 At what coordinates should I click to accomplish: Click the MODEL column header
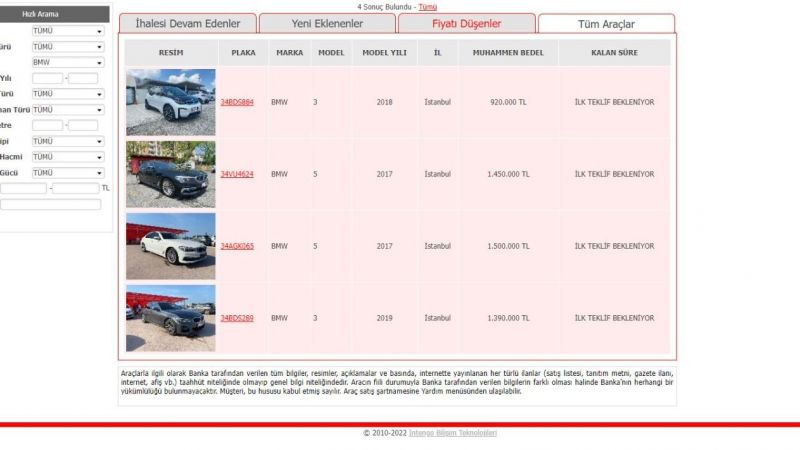[x=331, y=53]
